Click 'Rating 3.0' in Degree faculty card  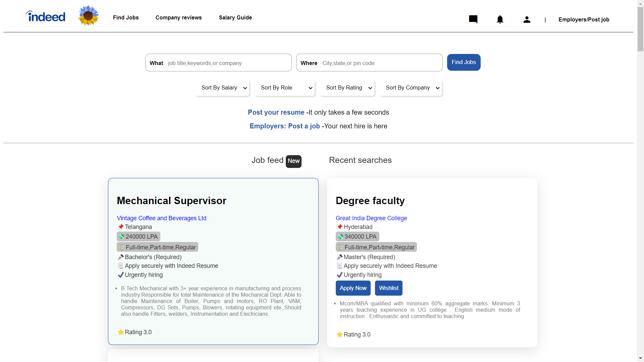pos(357,335)
